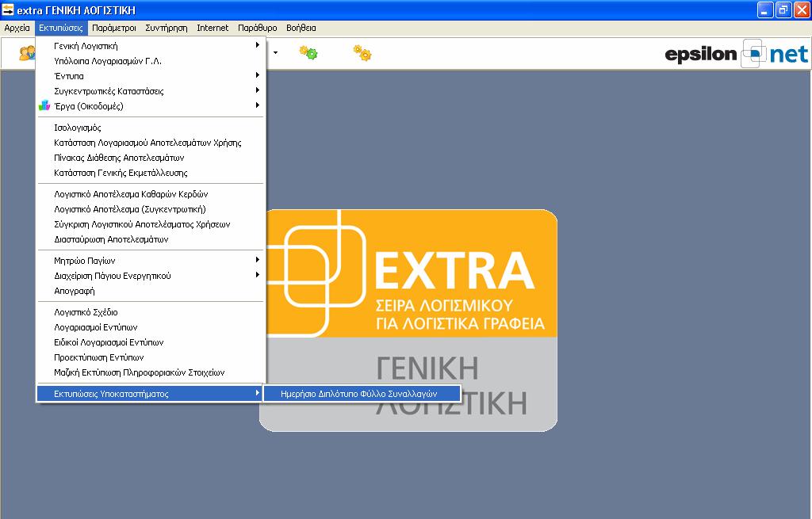Choose Λογαριασμοί Εντύπων
Image resolution: width=812 pixels, height=519 pixels.
click(150, 327)
